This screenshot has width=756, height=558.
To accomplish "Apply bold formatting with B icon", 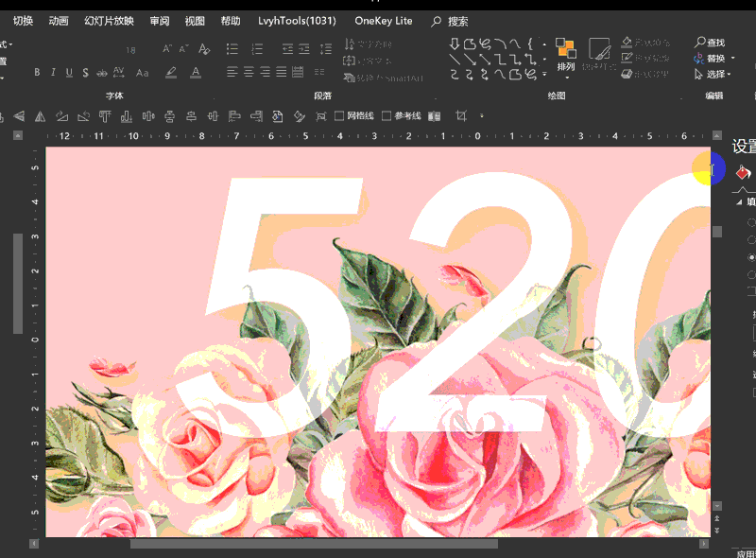I will [37, 73].
